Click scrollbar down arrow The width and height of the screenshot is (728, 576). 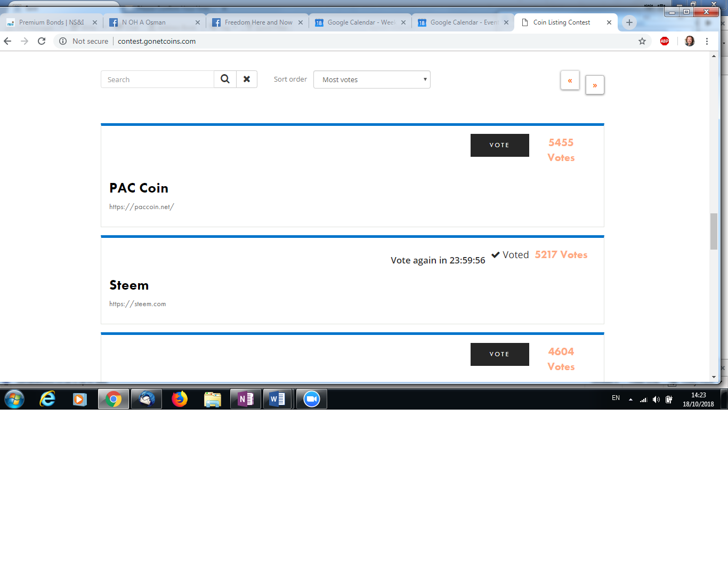(714, 377)
